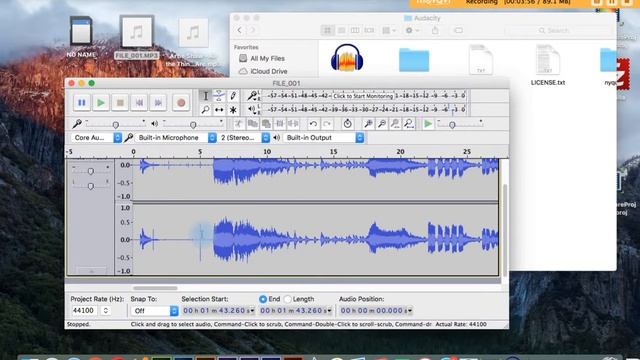The height and width of the screenshot is (360, 640).
Task: Click the Finder back arrow button
Action: [240, 30]
